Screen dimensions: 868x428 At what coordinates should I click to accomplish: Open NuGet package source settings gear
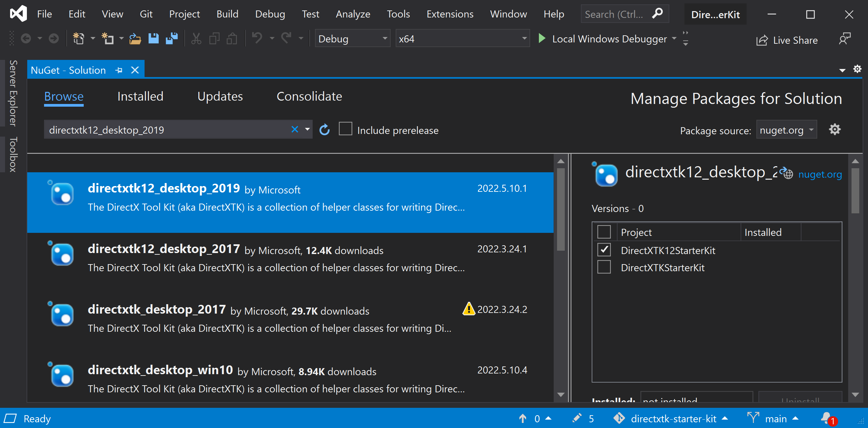point(835,130)
